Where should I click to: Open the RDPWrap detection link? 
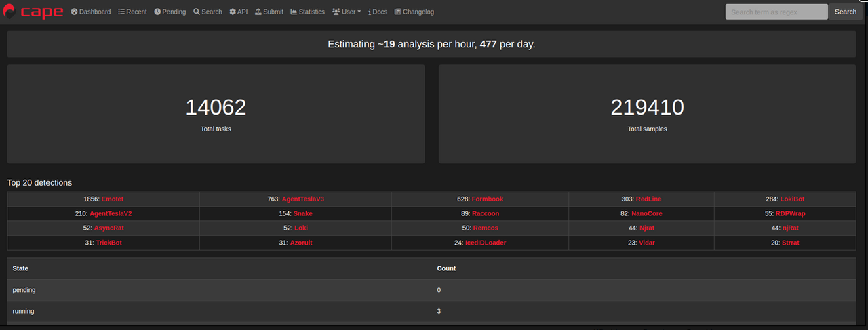pyautogui.click(x=791, y=213)
